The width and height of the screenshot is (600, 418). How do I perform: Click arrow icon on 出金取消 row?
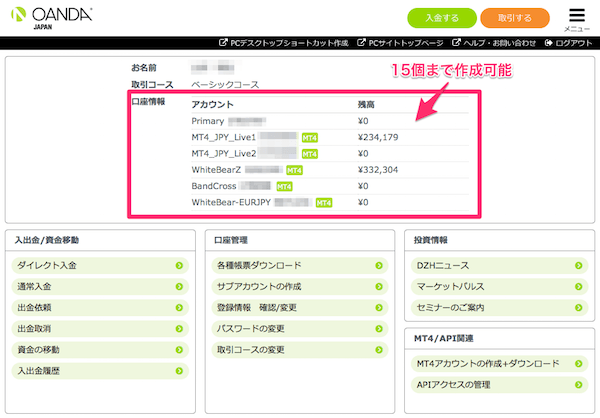coord(179,329)
